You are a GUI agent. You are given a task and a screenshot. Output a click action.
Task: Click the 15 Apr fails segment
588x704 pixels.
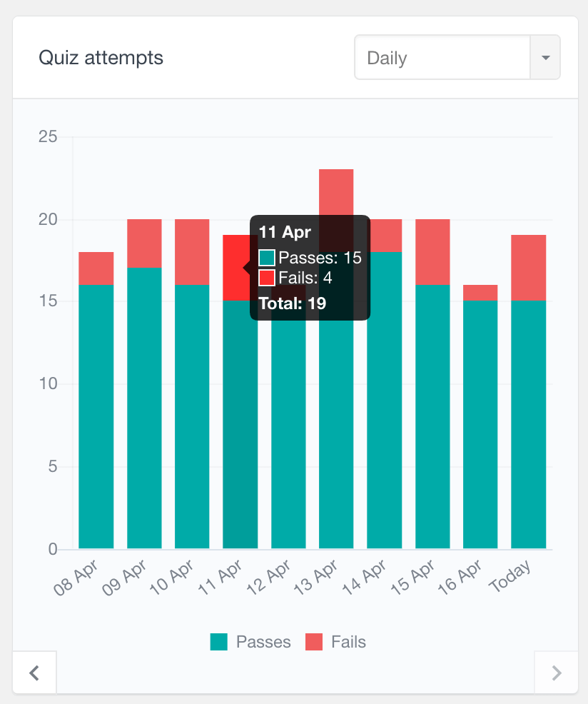432,252
